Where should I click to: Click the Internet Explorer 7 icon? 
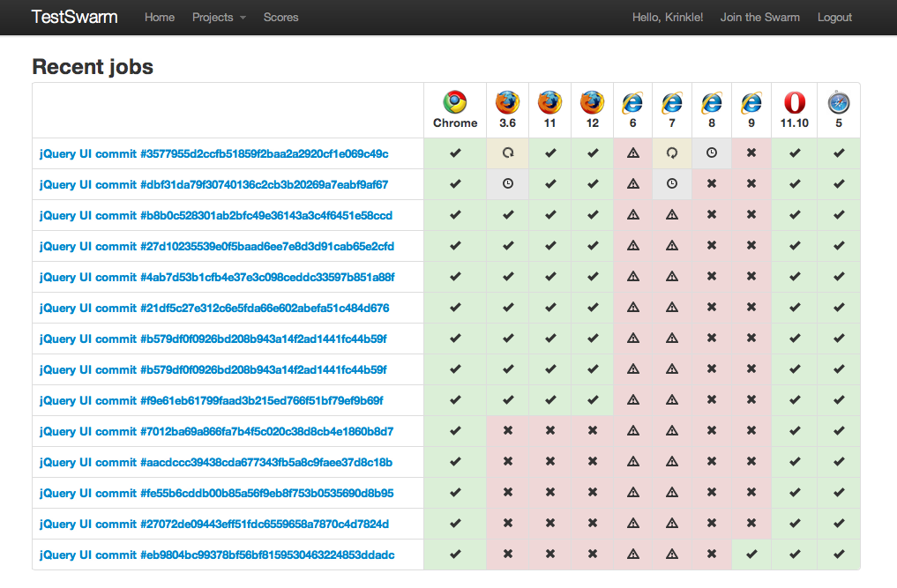pyautogui.click(x=672, y=103)
